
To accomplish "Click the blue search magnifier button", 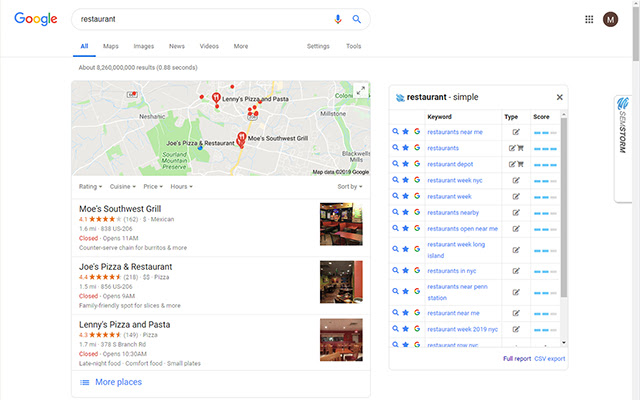I will [357, 19].
